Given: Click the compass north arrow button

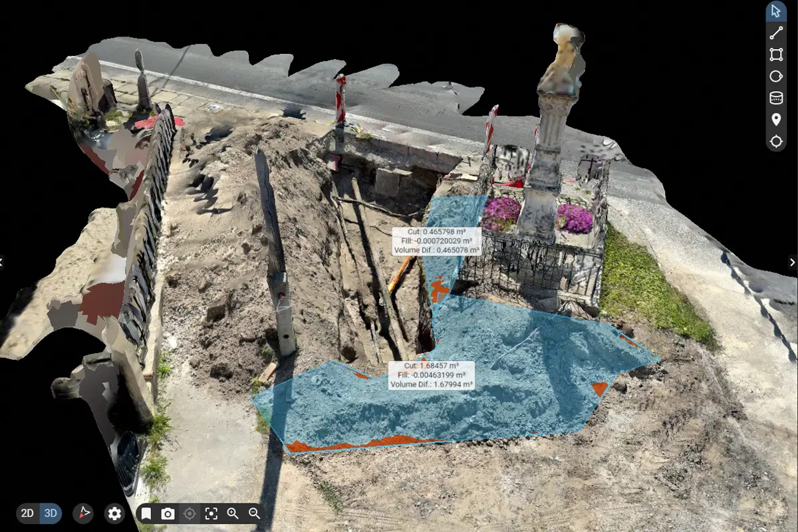Looking at the screenshot, I should (83, 513).
